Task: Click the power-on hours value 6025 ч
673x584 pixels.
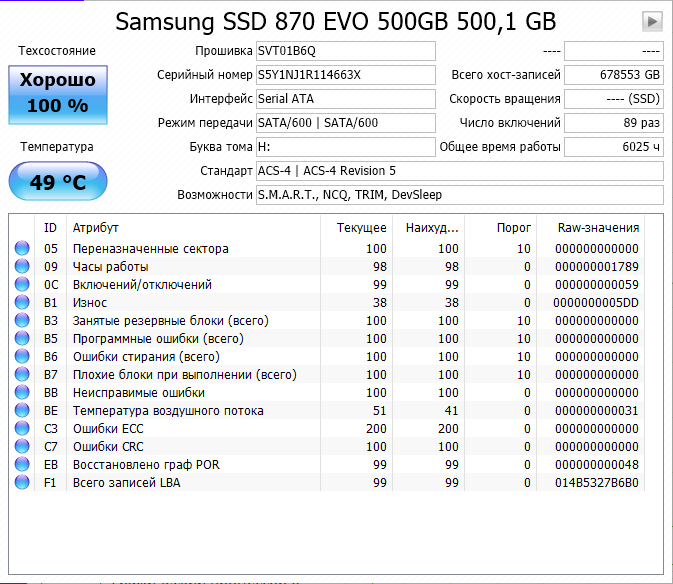Action: click(x=614, y=147)
